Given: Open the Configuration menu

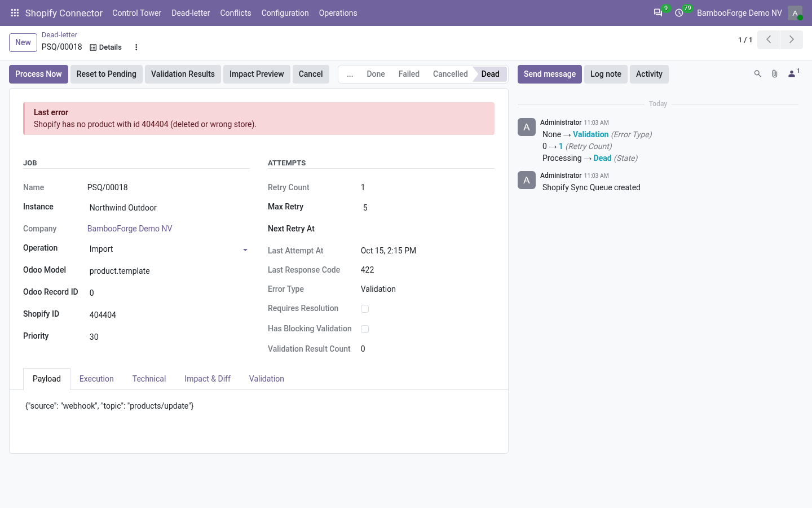Looking at the screenshot, I should click(285, 12).
